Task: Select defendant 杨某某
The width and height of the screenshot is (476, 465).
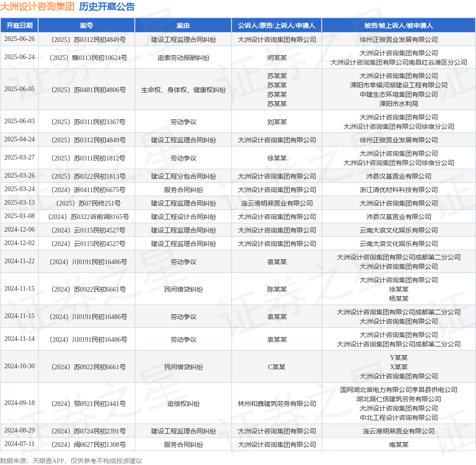Action: pos(398,299)
